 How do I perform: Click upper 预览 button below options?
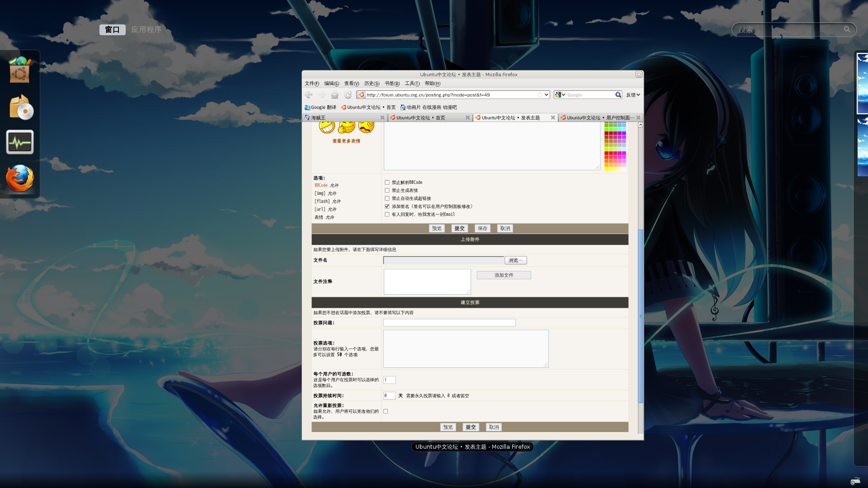coord(437,229)
